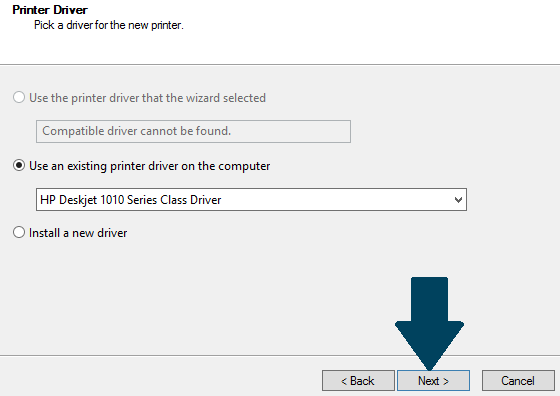Click the chevron arrow on the driver dropdown
Viewport: 560px width, 396px height.
click(458, 200)
